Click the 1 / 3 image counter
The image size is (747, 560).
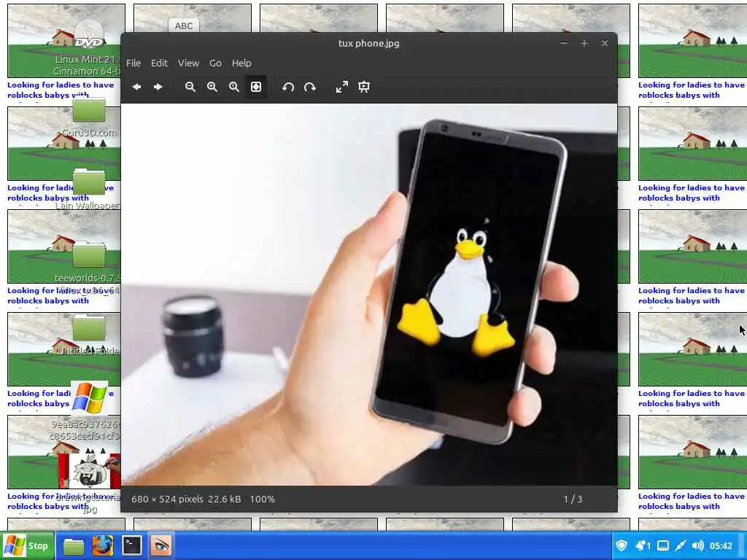(x=573, y=499)
